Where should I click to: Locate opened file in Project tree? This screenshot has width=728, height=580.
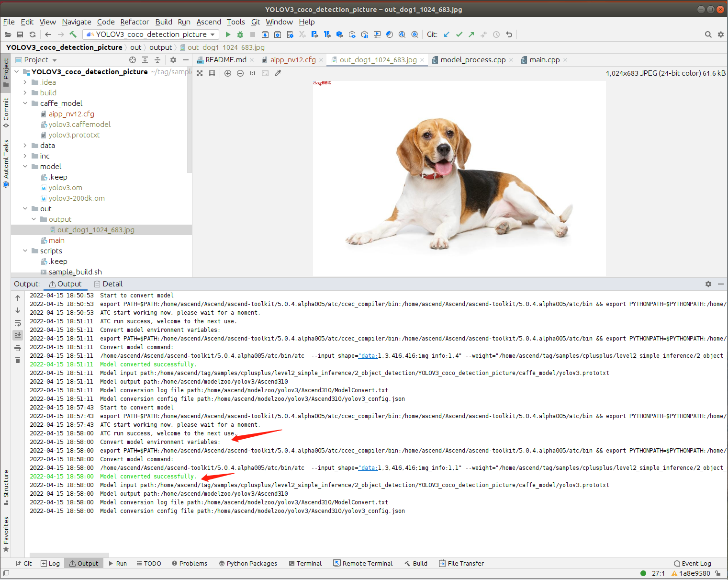(x=133, y=60)
